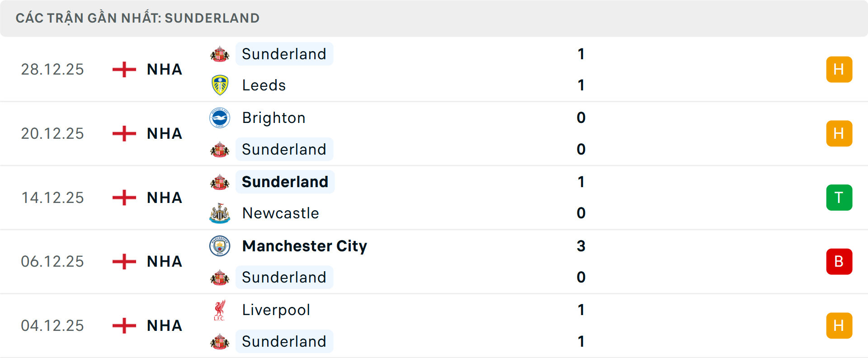Image resolution: width=868 pixels, height=358 pixels.
Task: Toggle the green T badge for the Newcastle win
Action: 839,197
